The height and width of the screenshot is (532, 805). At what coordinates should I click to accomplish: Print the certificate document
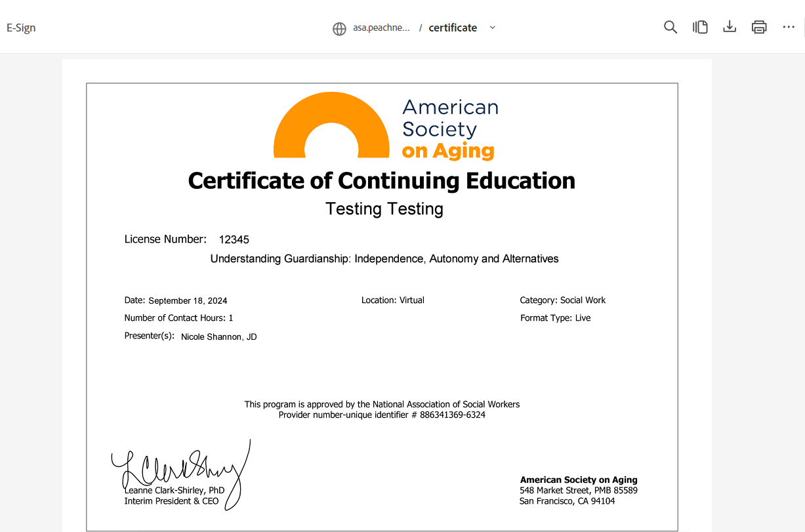pos(759,28)
